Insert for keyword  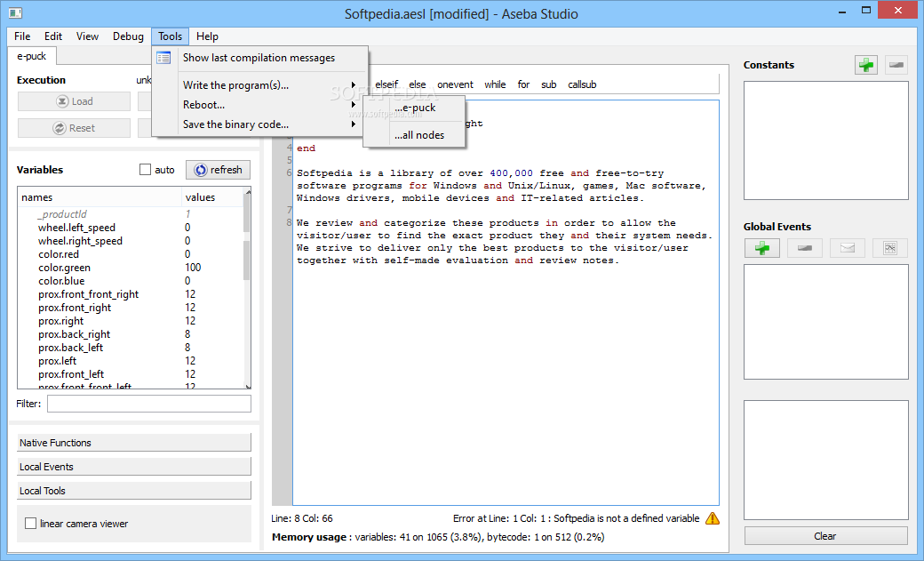click(523, 84)
